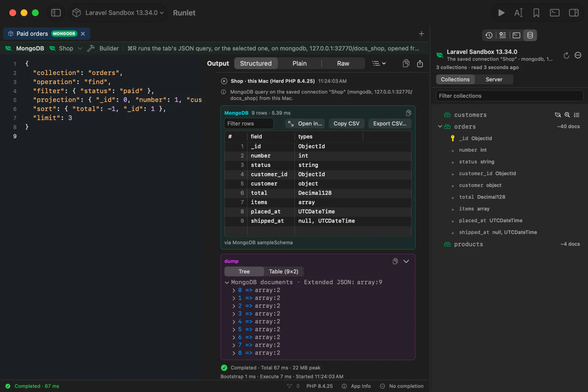The height and width of the screenshot is (392, 588).
Task: Collapse MongoDB documents root node
Action: pos(227,283)
